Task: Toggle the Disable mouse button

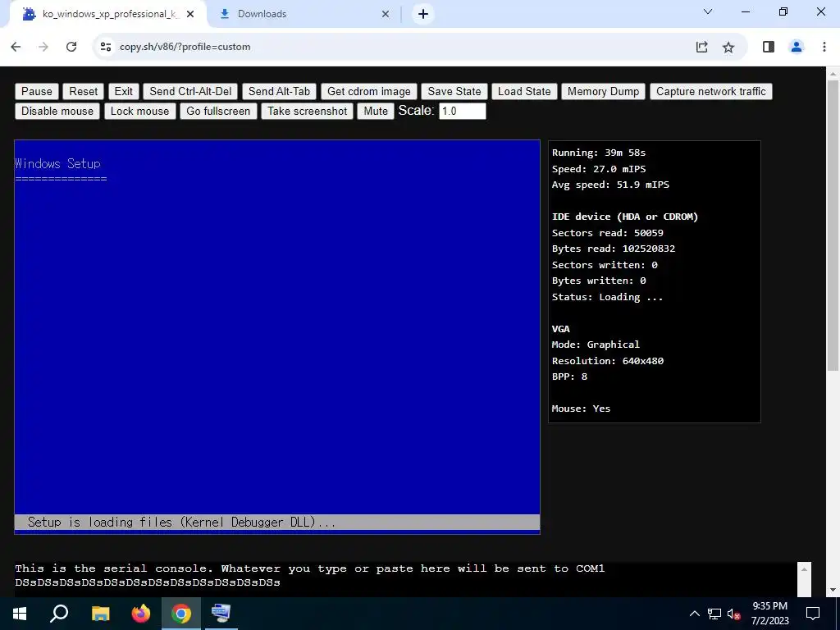Action: 57,111
